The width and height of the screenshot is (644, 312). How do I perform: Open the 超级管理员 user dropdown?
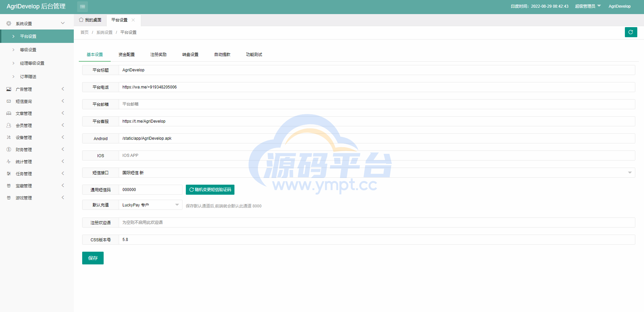pos(588,6)
